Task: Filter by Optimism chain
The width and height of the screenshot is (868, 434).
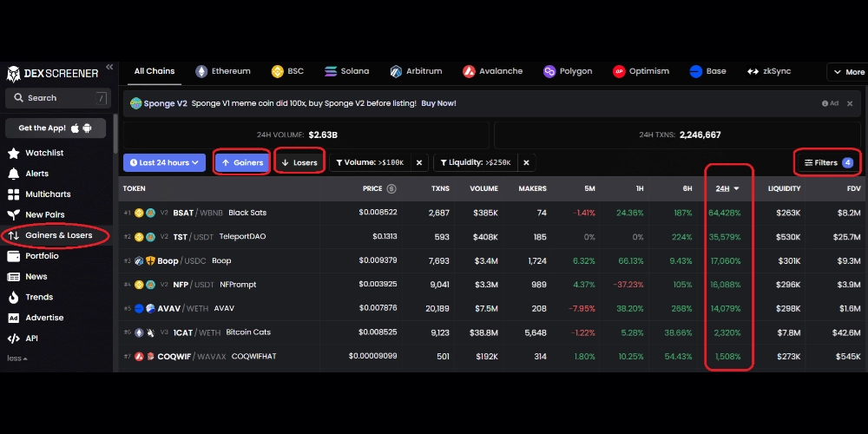Action: (x=641, y=71)
